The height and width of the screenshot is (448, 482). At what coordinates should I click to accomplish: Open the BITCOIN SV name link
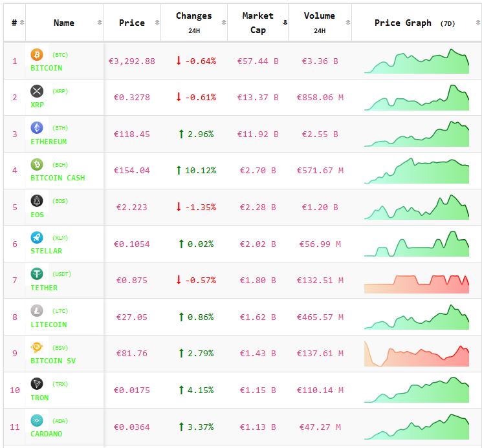click(x=53, y=361)
